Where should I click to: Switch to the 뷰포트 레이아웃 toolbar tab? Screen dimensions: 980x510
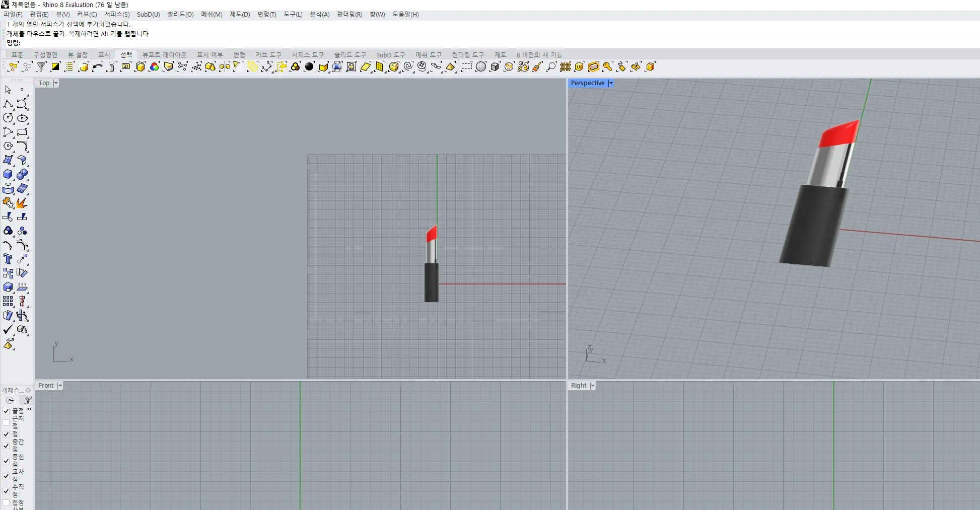point(164,55)
